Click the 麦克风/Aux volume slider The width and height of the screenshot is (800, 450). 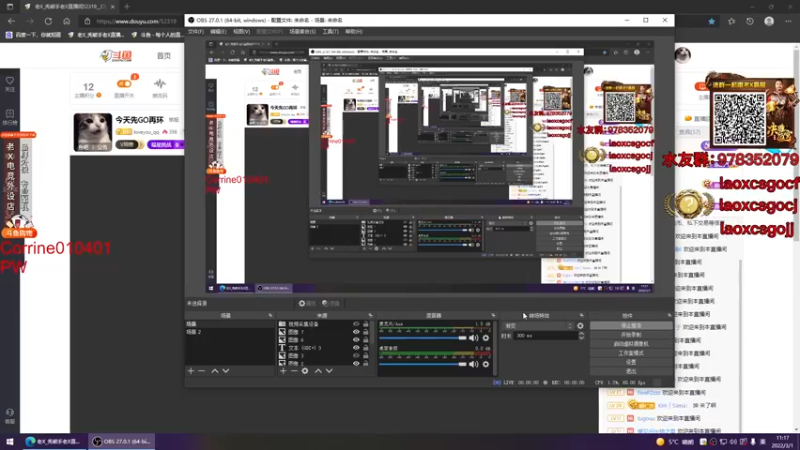coord(423,338)
